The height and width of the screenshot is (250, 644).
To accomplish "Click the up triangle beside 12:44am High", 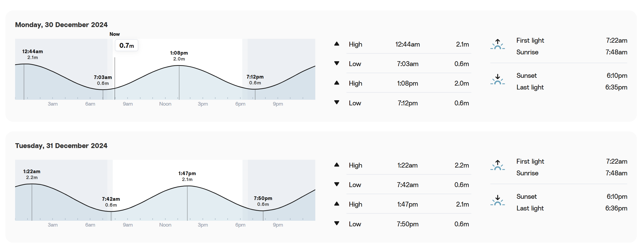I will coord(337,44).
